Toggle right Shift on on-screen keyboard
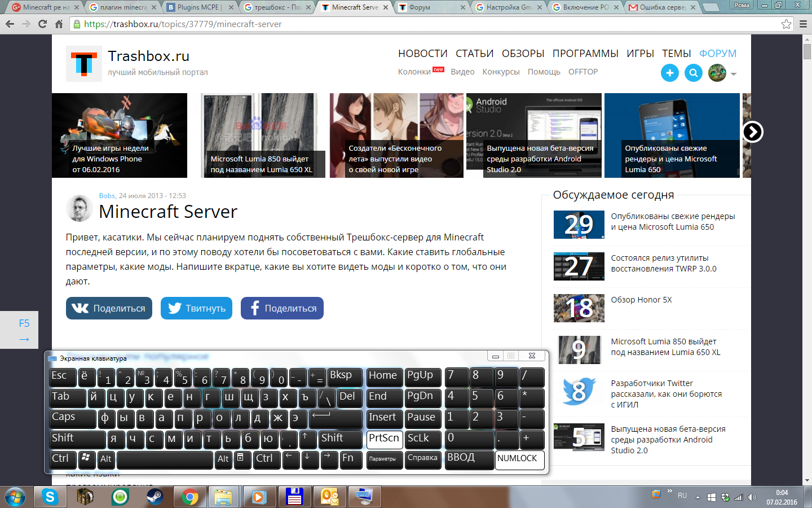The width and height of the screenshot is (812, 508). (341, 440)
